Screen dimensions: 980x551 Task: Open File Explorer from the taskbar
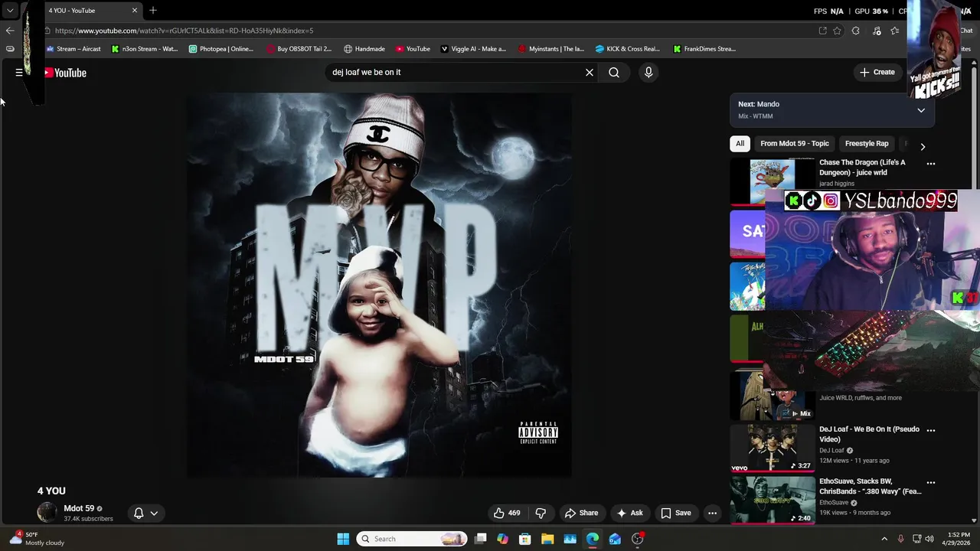[x=547, y=539]
